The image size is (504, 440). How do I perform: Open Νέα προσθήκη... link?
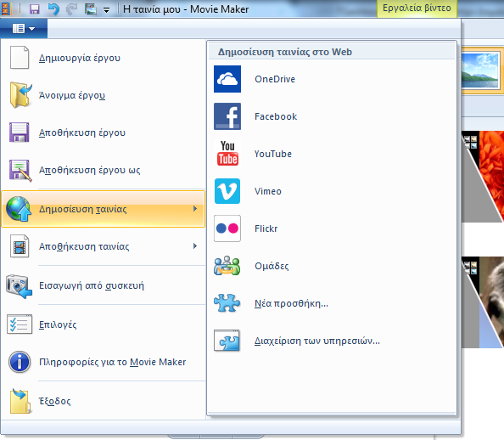tap(291, 303)
